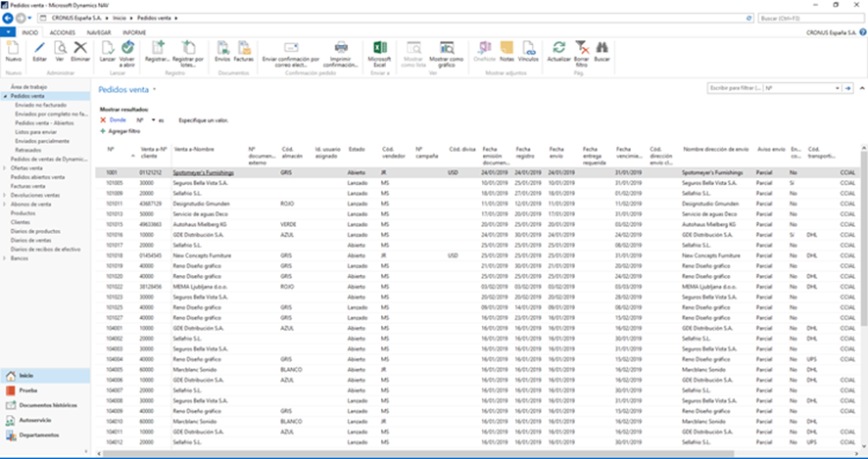
Task: Click Escribir para filtrar input field
Action: 735,88
